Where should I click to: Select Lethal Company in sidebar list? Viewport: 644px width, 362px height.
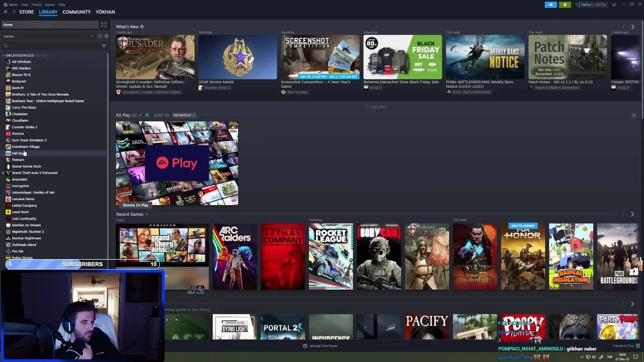pyautogui.click(x=24, y=206)
